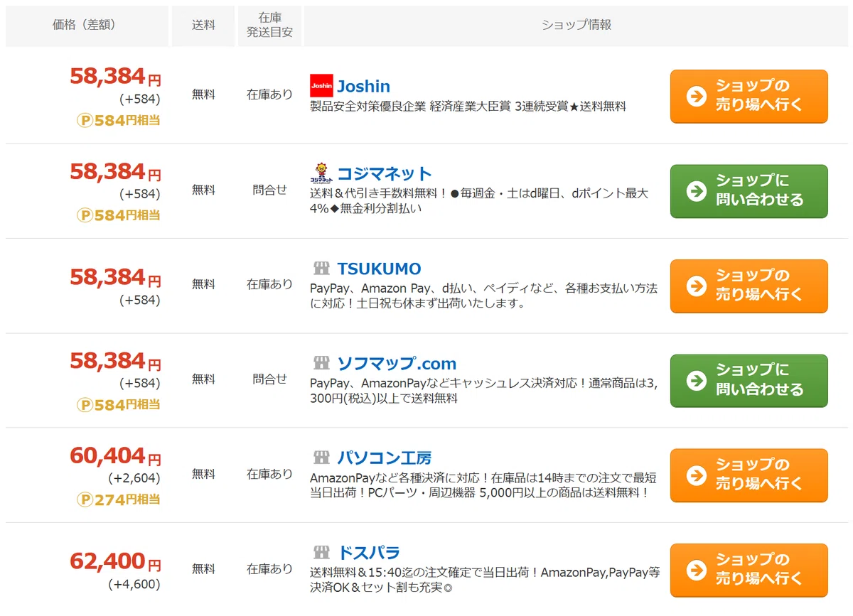Image resolution: width=853 pixels, height=616 pixels.
Task: Click 在庫あり status in TSUKUMO row
Action: pyautogui.click(x=269, y=284)
